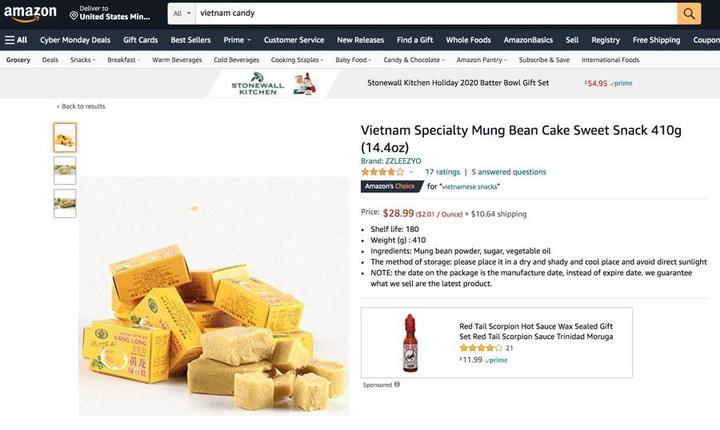
Task: Expand the Snacks category dropdown
Action: (83, 60)
